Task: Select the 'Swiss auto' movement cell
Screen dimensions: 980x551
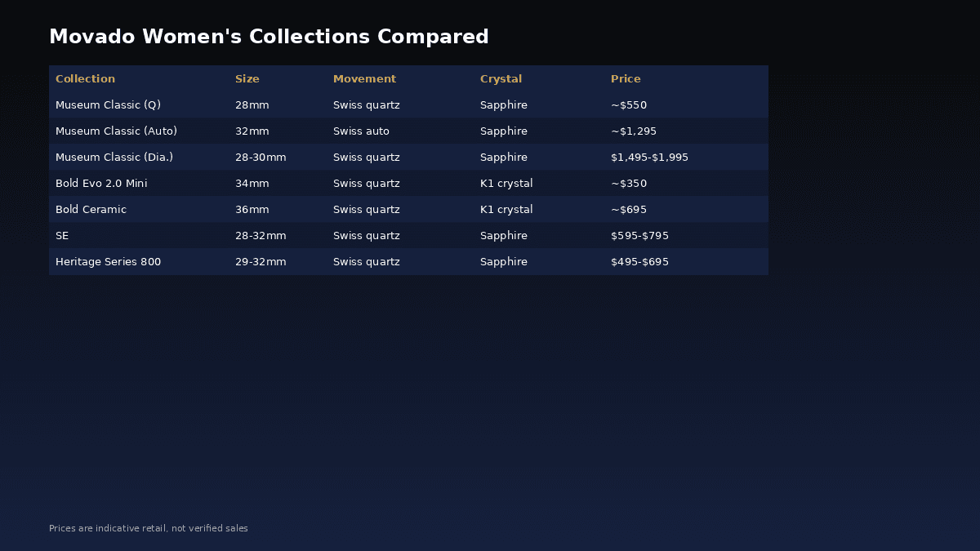Action: pyautogui.click(x=361, y=131)
